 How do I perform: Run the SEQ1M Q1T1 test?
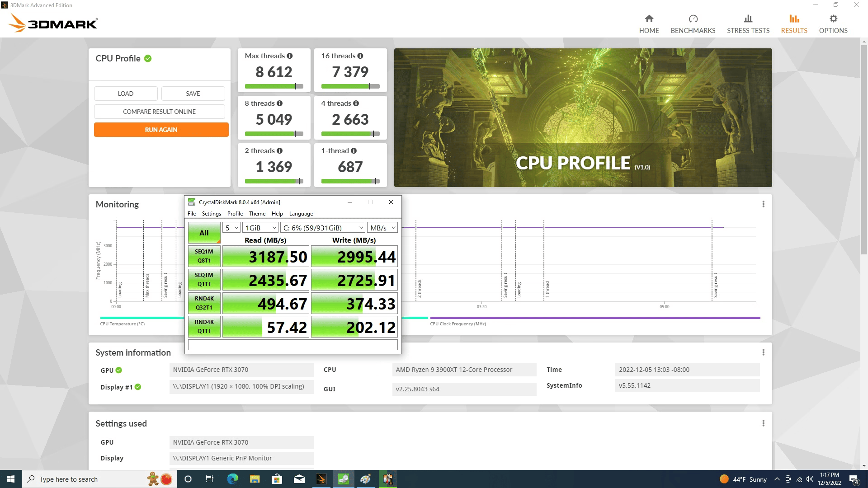point(204,280)
